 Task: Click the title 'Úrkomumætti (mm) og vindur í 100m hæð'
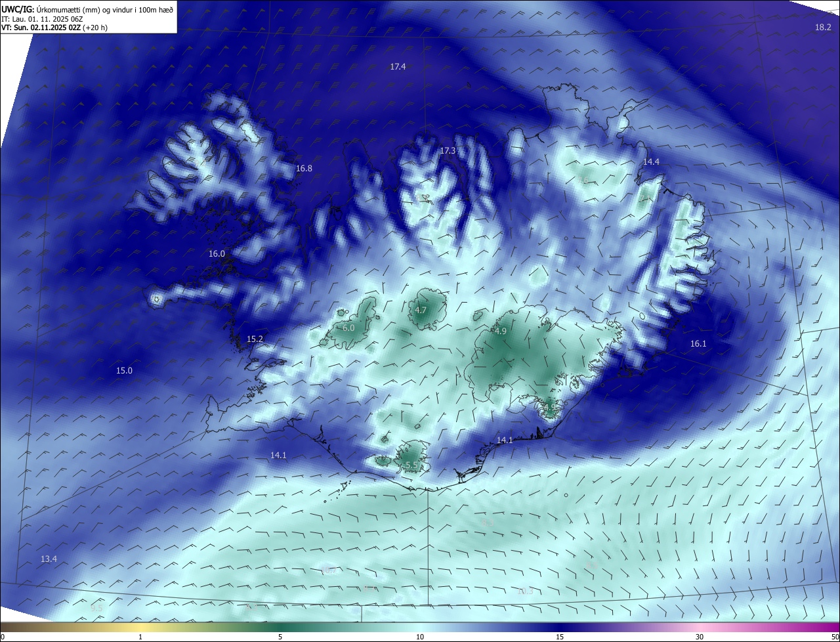(x=104, y=9)
